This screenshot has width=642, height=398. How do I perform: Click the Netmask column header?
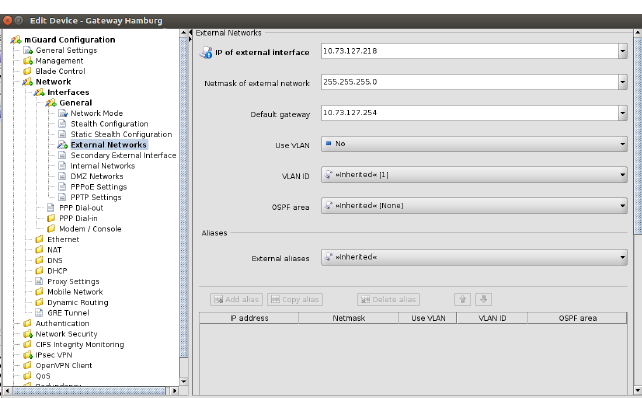click(x=349, y=318)
